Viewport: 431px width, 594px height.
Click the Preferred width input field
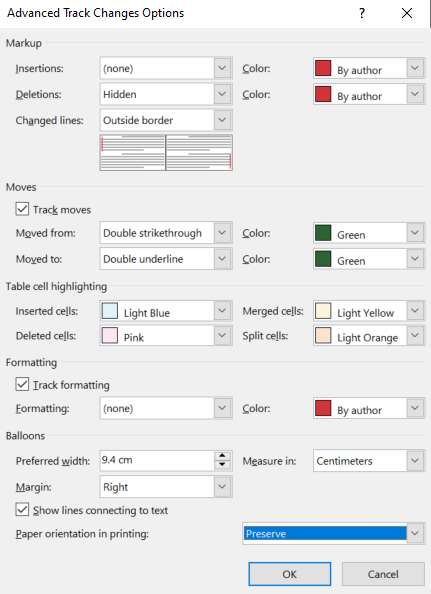[157, 460]
